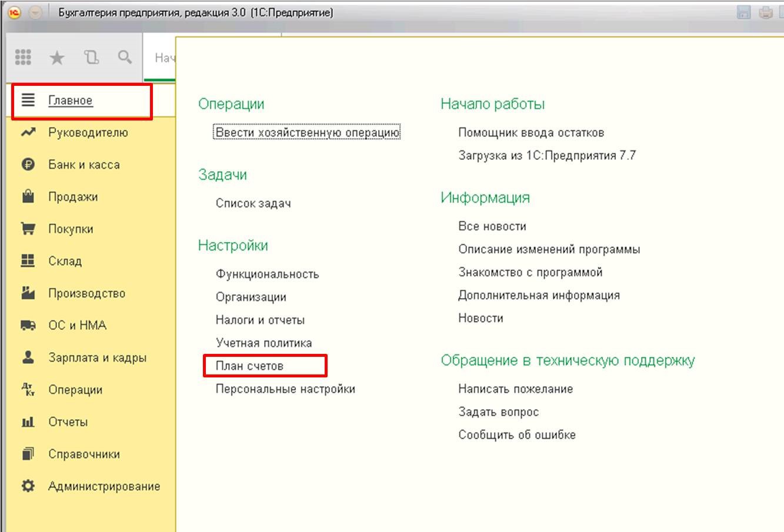
Task: Open Все новости
Action: coord(492,226)
